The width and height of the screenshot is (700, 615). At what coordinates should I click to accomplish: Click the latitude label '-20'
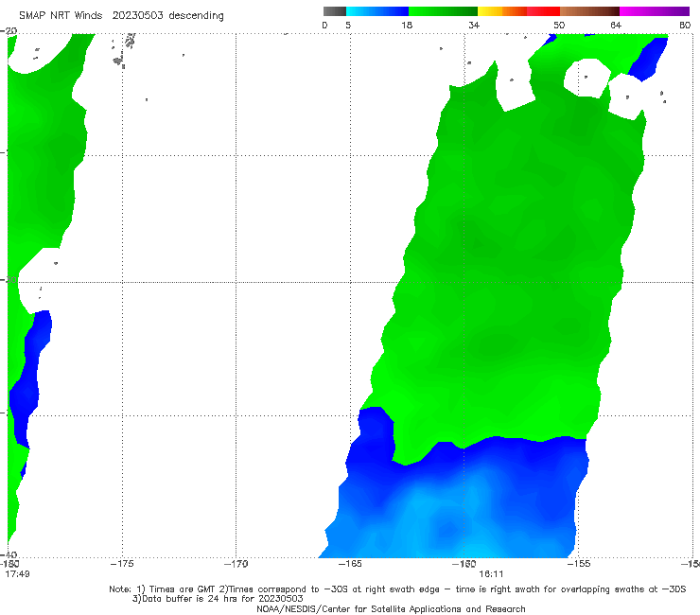click(x=9, y=31)
